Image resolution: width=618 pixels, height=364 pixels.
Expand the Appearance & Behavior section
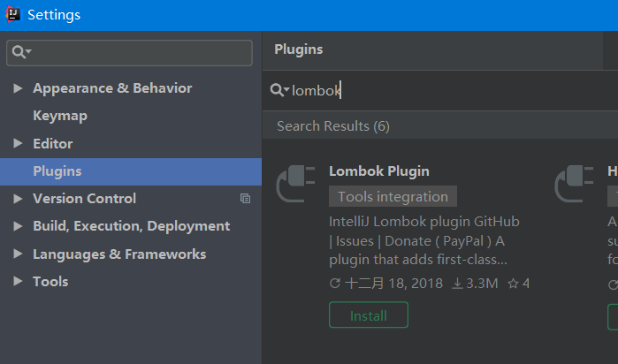point(19,88)
